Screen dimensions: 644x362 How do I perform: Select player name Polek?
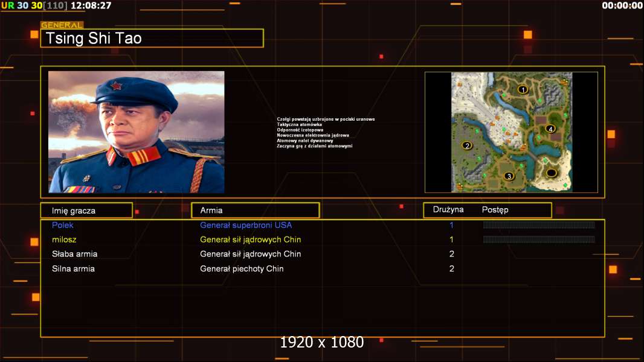pos(62,225)
